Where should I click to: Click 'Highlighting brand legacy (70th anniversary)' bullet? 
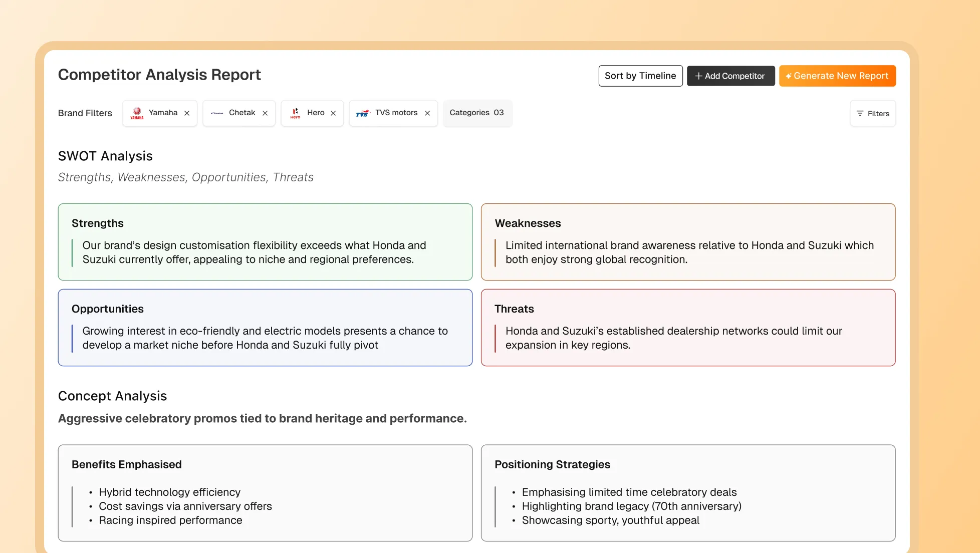632,506
